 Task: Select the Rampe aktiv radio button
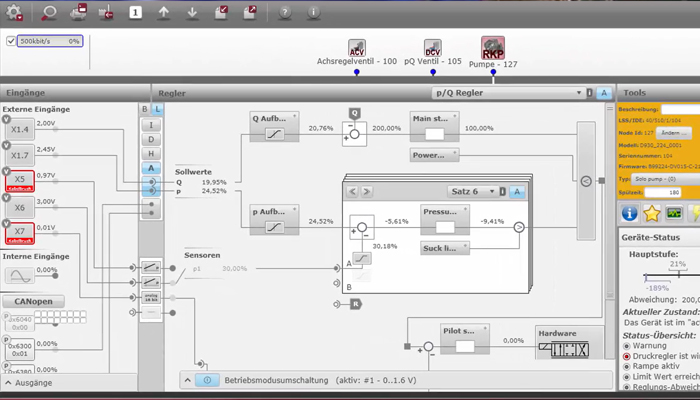click(627, 368)
